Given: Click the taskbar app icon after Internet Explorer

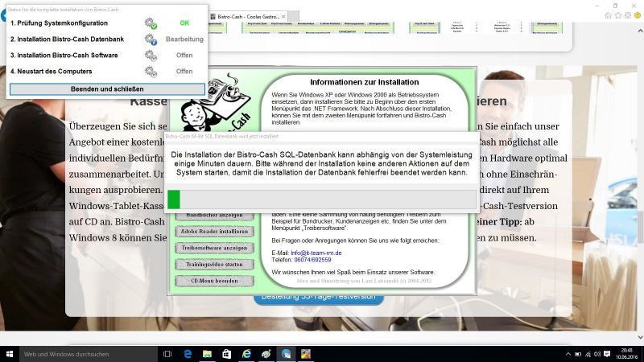Looking at the screenshot, I should 266,354.
